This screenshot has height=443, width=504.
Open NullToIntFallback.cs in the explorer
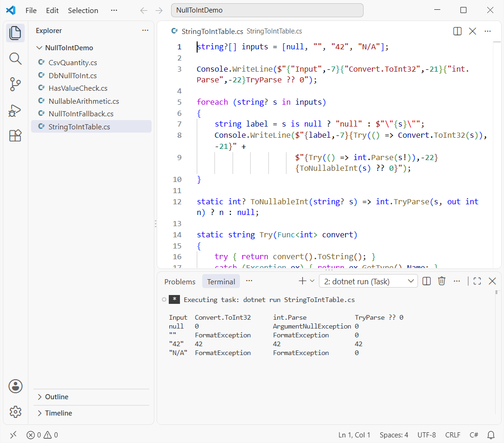click(x=92, y=114)
